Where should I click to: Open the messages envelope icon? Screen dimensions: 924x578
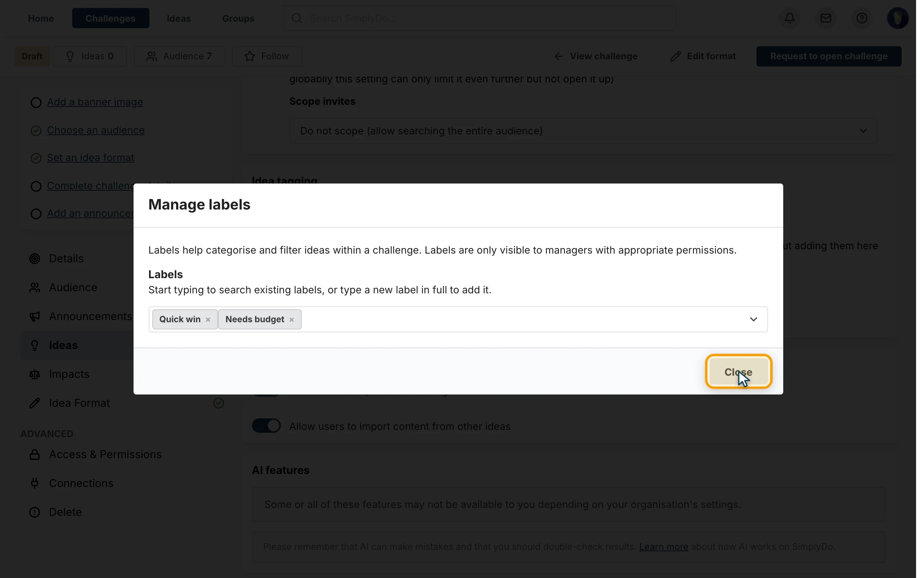pos(825,18)
